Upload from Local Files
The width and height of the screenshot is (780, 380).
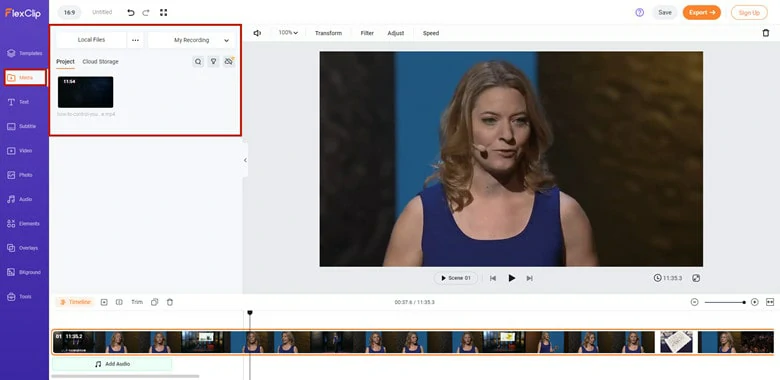[91, 40]
